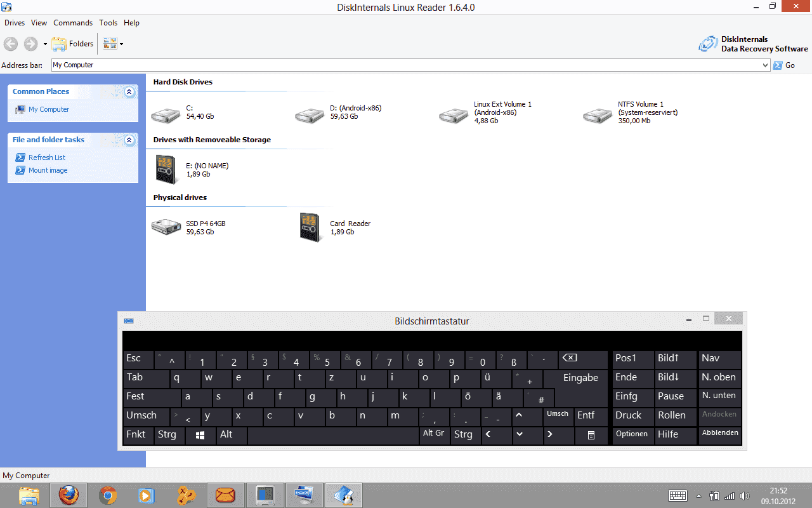Click the up arrow key on keyboard
The image size is (812, 508).
point(527,417)
